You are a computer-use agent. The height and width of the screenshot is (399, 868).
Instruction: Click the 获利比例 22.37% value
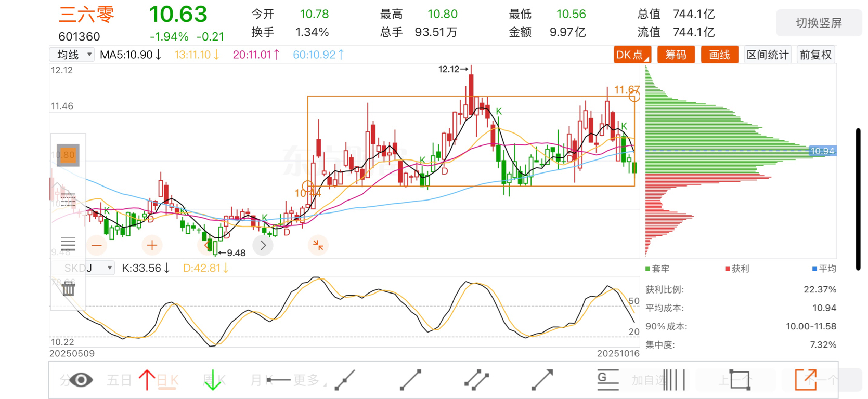click(820, 289)
